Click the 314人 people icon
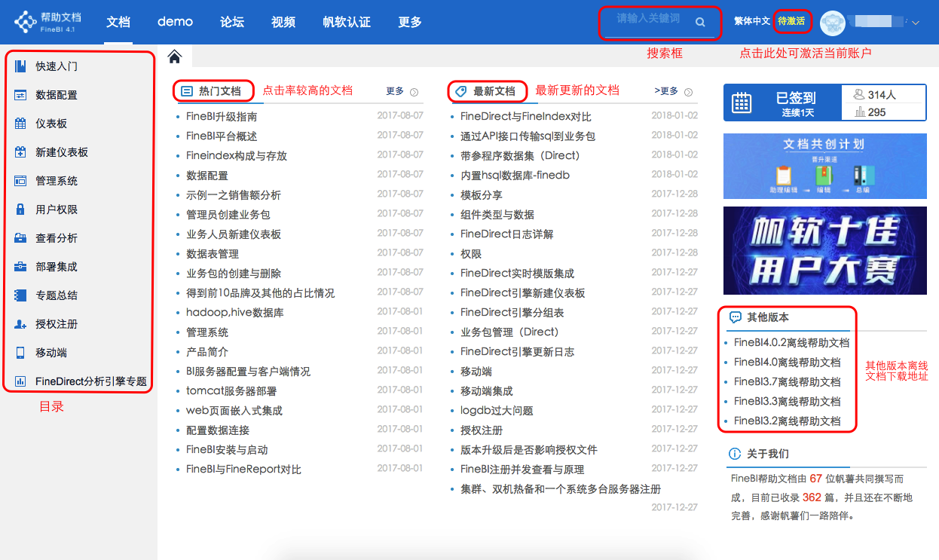Image resolution: width=939 pixels, height=560 pixels. (859, 95)
